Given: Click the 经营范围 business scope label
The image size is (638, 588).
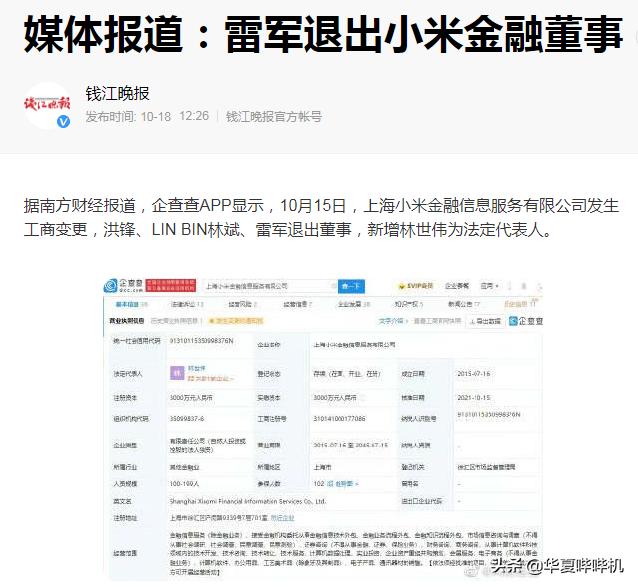Looking at the screenshot, I should point(125,553).
